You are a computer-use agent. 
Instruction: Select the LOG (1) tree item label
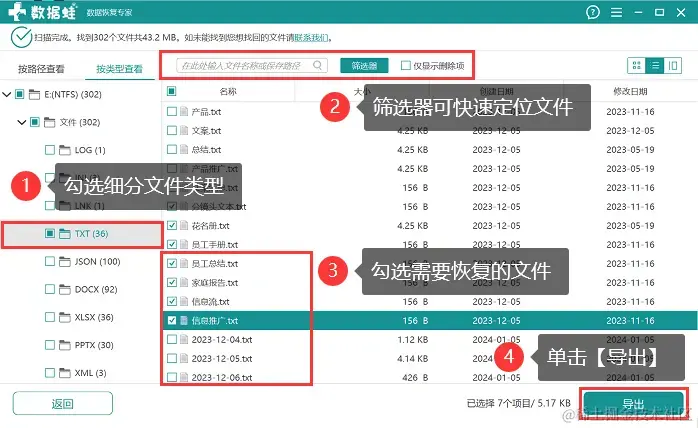tap(90, 150)
